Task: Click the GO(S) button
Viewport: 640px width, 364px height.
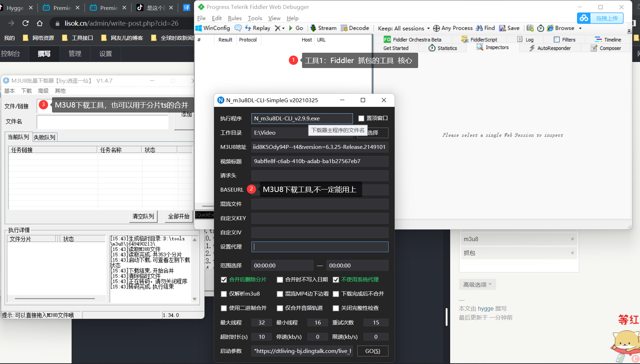Action: 373,351
